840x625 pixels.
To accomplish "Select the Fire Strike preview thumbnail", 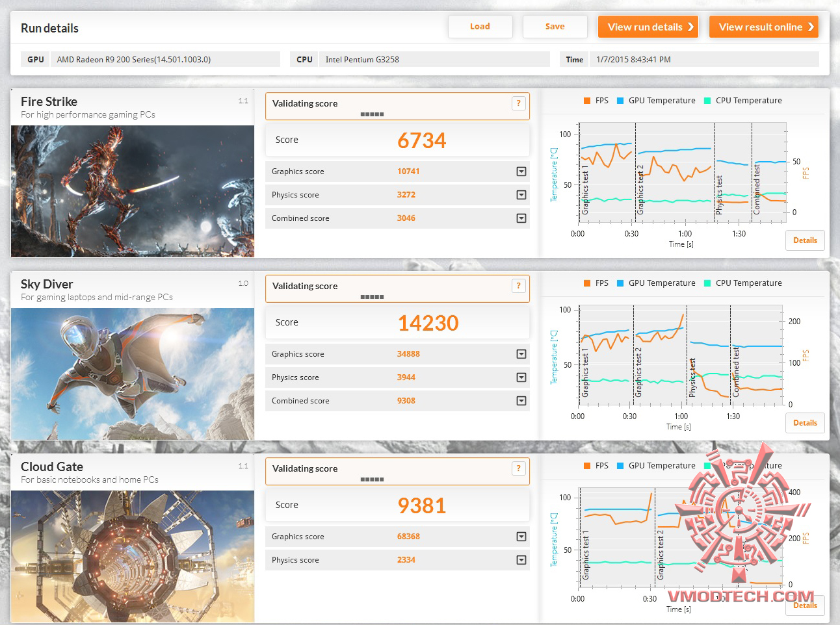I will (x=133, y=191).
